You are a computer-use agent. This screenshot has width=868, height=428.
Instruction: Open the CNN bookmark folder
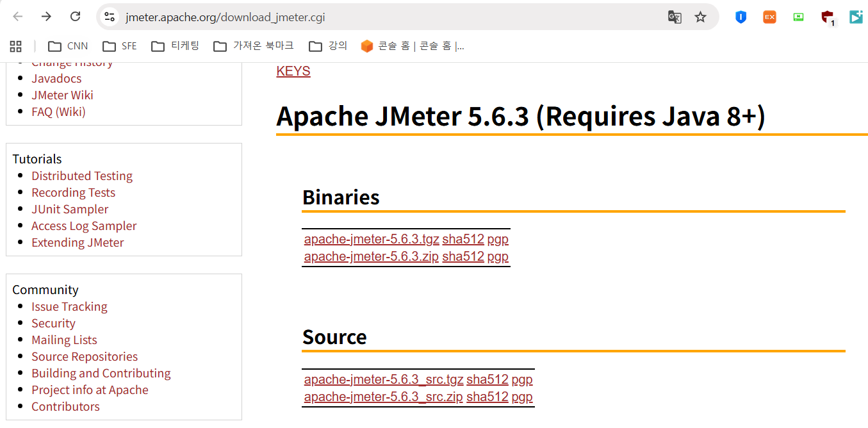(x=68, y=46)
